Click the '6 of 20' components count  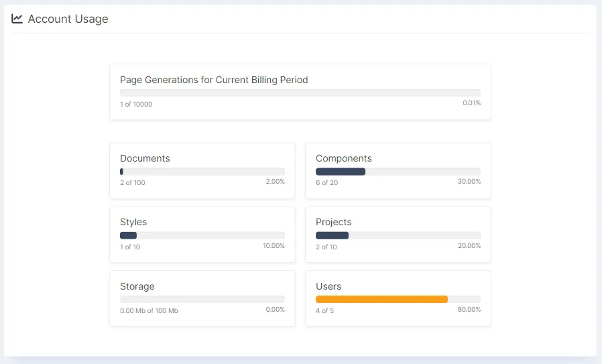click(326, 183)
